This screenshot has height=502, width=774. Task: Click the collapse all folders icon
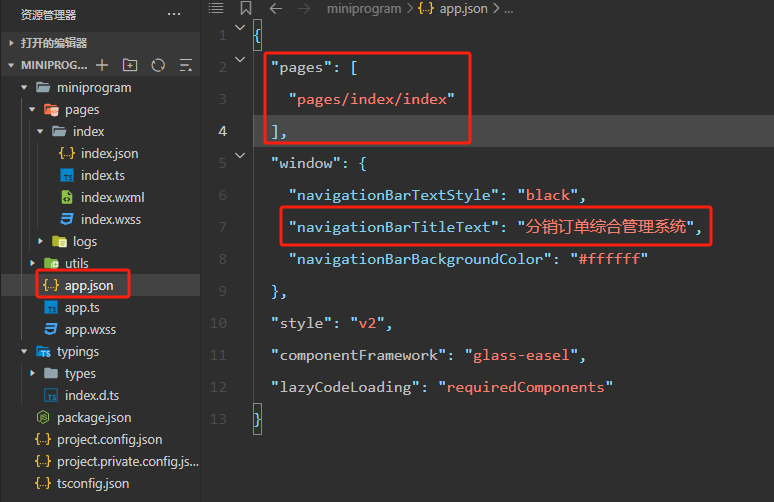click(186, 65)
